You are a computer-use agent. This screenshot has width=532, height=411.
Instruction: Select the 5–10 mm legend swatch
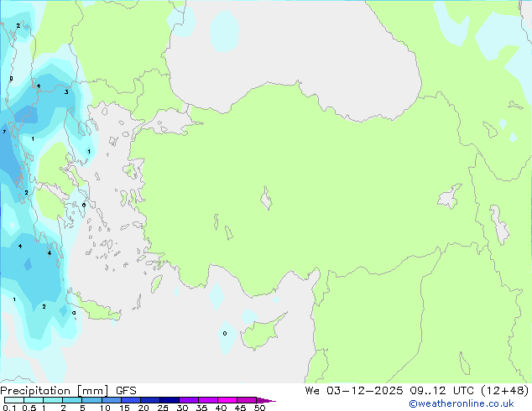[x=91, y=400]
